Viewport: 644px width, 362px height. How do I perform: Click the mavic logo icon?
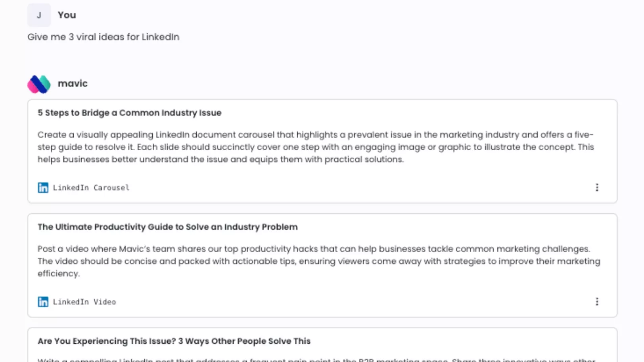[39, 84]
